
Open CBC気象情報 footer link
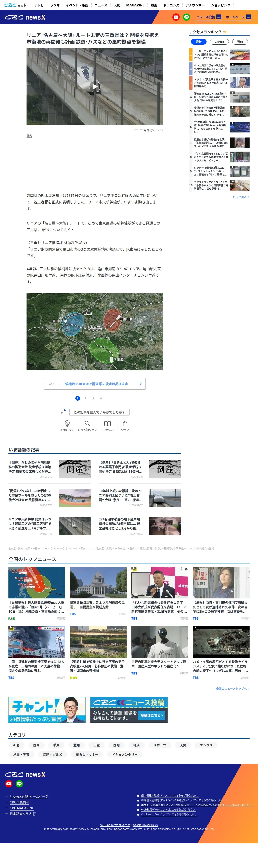(x=19, y=802)
